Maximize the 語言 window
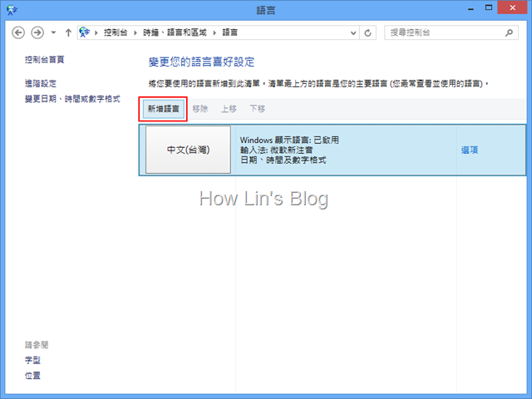The height and width of the screenshot is (399, 532). click(489, 8)
